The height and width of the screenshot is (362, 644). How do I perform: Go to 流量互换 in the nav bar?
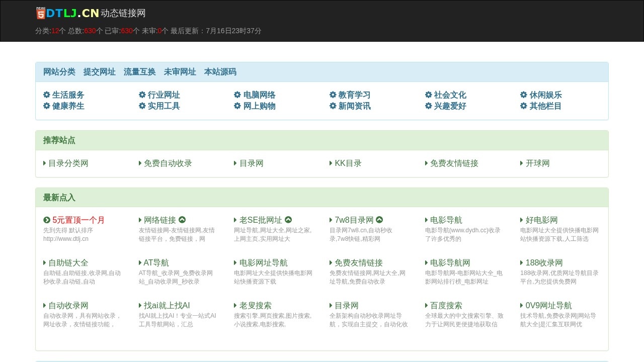(x=140, y=71)
